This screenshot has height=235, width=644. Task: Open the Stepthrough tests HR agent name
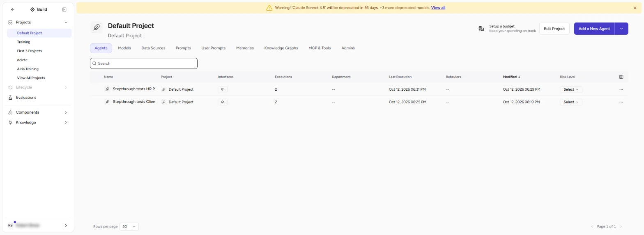tap(134, 89)
